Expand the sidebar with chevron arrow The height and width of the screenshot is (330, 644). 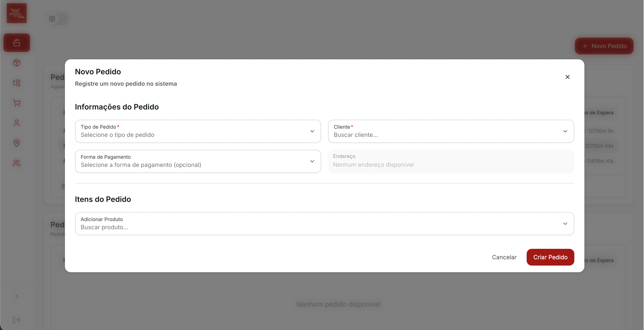click(x=17, y=297)
